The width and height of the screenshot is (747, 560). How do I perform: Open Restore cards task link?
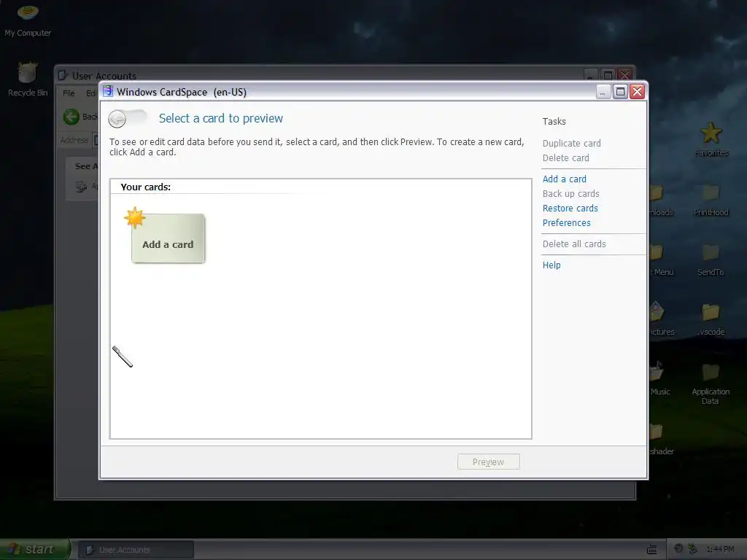pos(570,208)
